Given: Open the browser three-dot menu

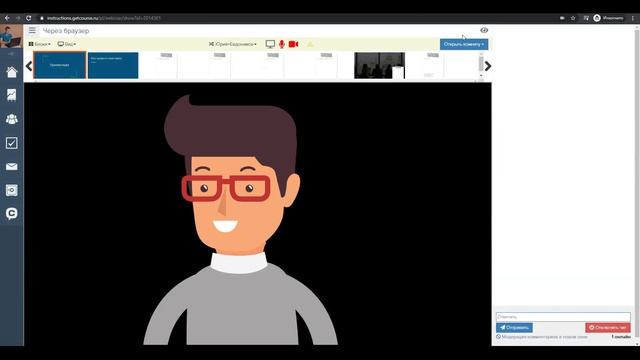Looking at the screenshot, I should (633, 18).
